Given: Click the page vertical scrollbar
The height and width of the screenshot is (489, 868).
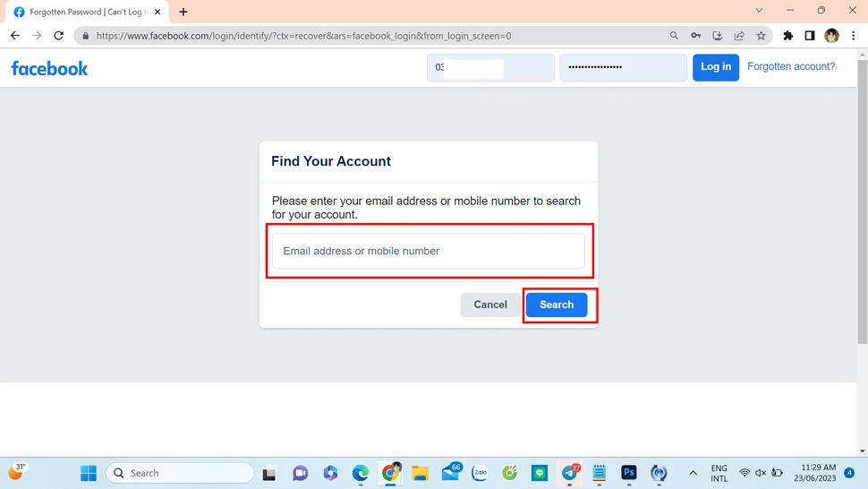Looking at the screenshot, I should pos(863,200).
